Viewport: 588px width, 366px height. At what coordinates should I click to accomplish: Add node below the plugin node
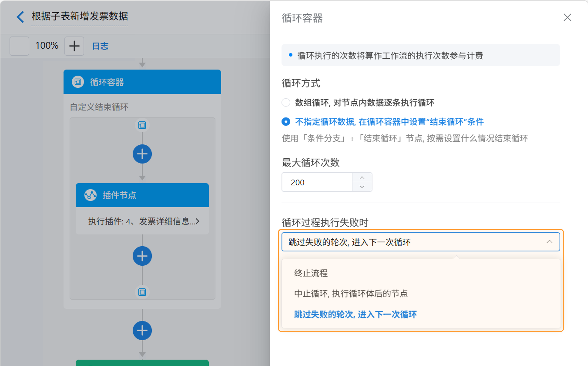tap(142, 256)
